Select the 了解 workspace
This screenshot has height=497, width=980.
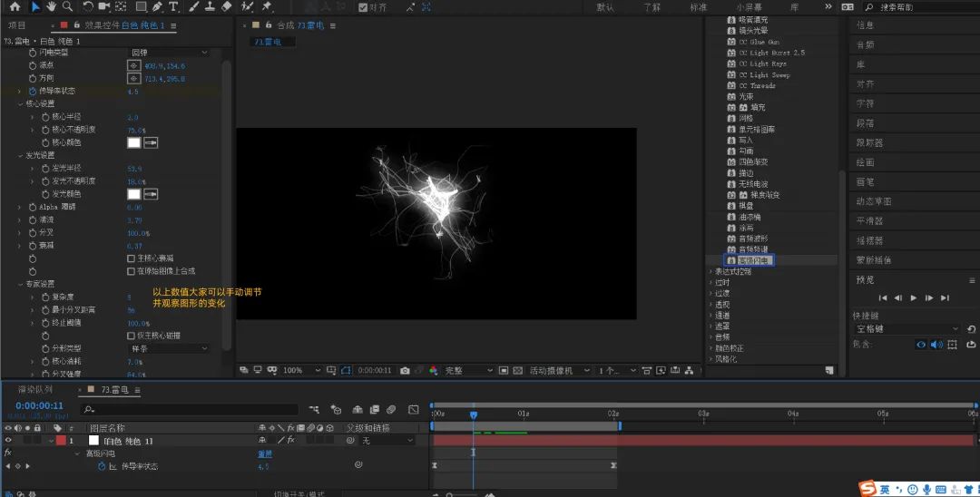tap(652, 7)
